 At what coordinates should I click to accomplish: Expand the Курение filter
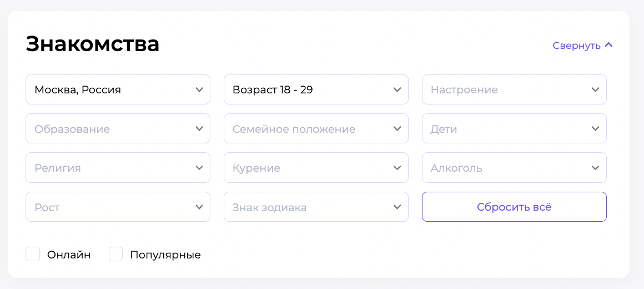[x=316, y=168]
